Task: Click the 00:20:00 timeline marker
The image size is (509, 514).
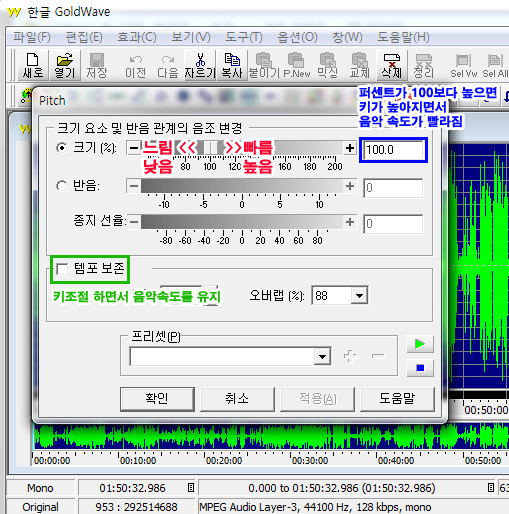Action: pyautogui.click(x=224, y=461)
